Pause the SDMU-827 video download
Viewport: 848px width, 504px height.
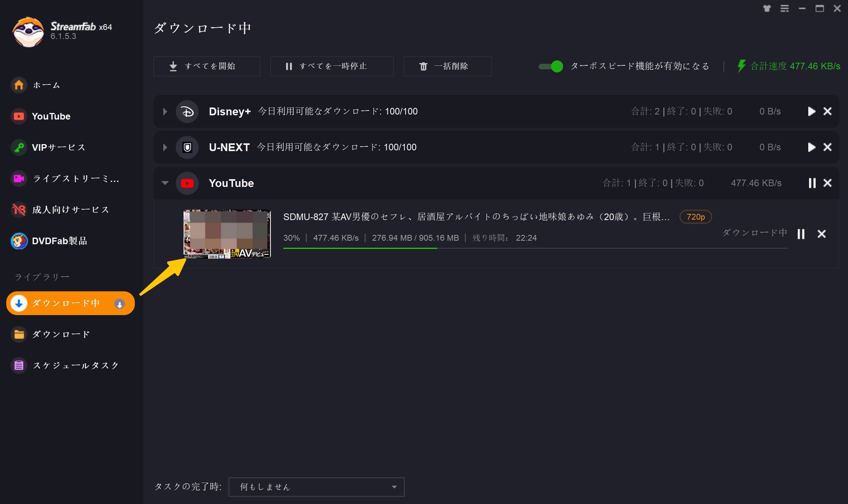[801, 234]
